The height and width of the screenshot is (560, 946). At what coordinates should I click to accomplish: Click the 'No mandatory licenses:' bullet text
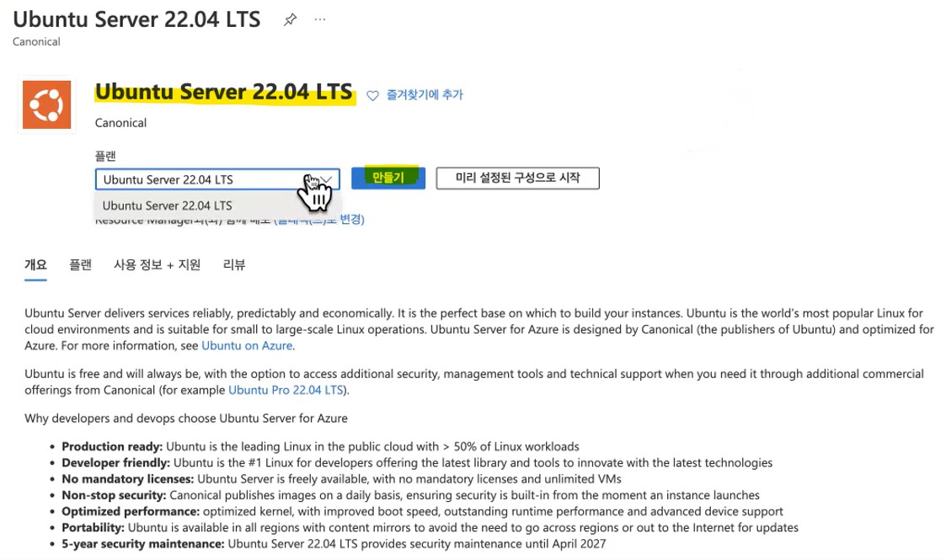[x=128, y=479]
